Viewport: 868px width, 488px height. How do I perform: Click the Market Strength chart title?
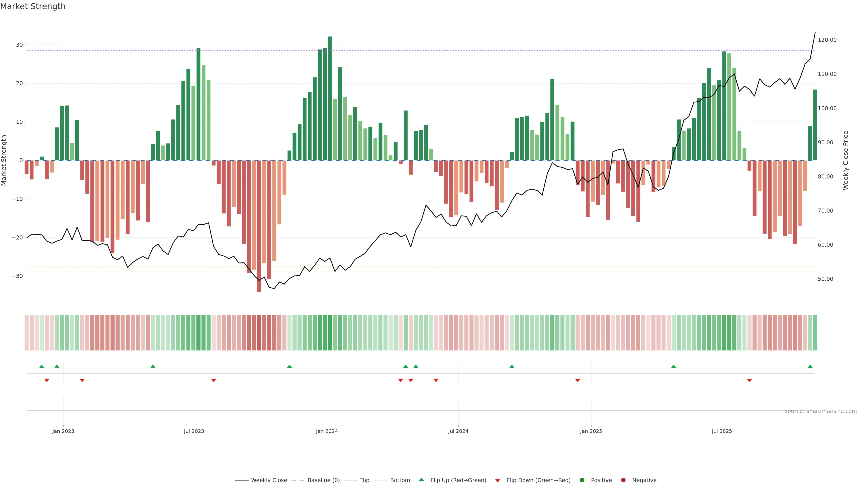point(33,6)
